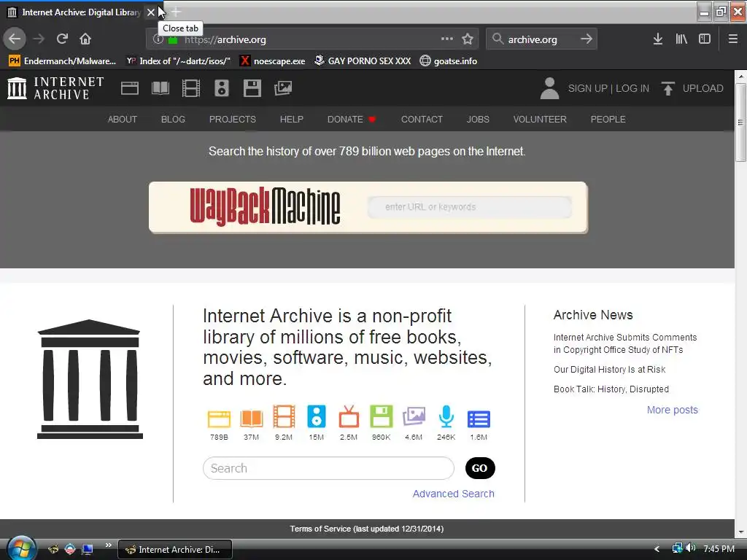Image resolution: width=747 pixels, height=560 pixels.
Task: Open the goatse.info bookmark
Action: 449,61
